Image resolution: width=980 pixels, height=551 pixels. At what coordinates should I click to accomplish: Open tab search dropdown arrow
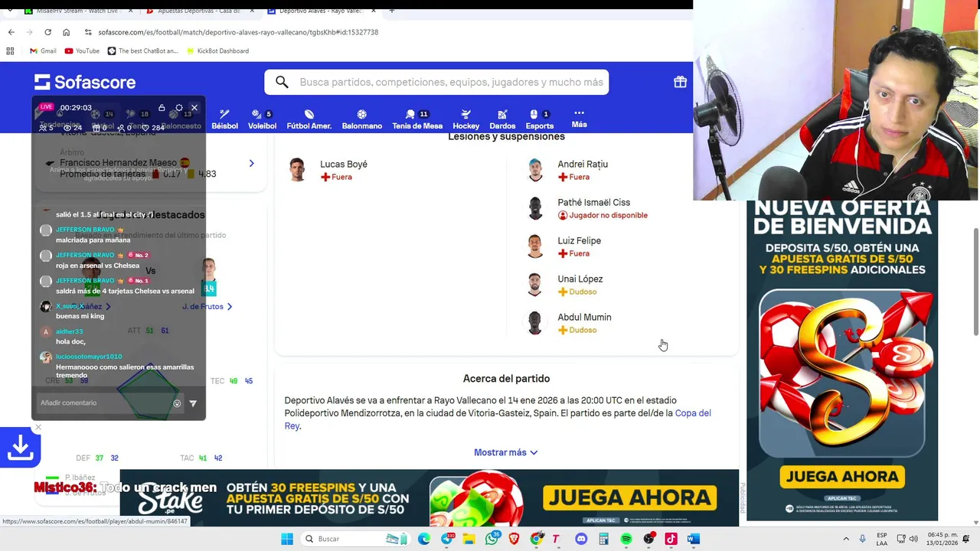tap(9, 11)
